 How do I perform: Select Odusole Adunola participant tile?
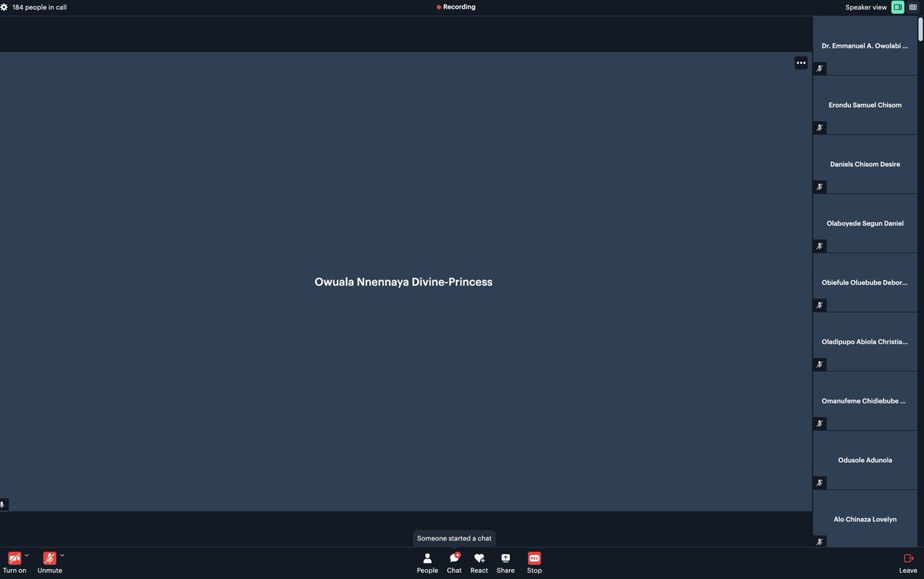click(865, 460)
